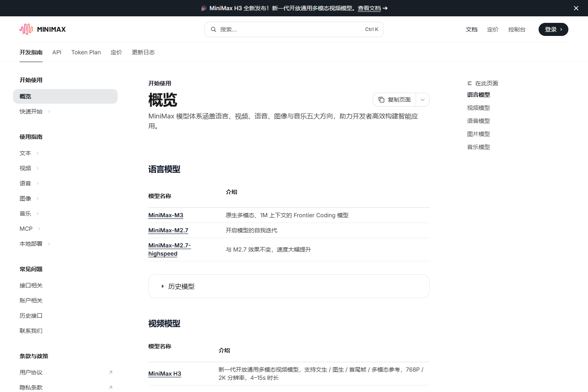The image size is (588, 392).
Task: Jump to 视频模型 in page outline
Action: (479, 108)
